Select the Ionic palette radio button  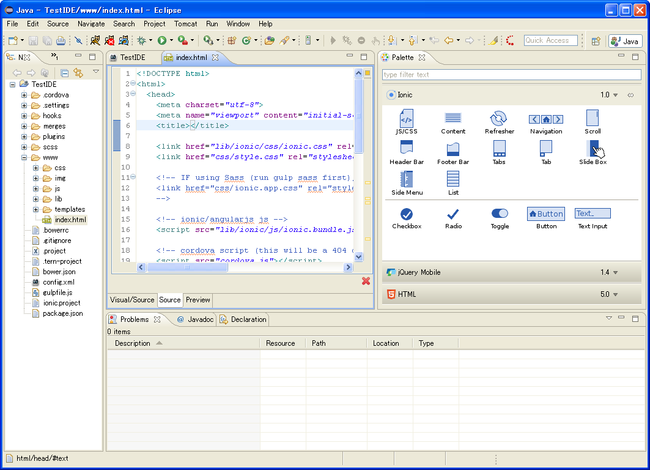390,95
